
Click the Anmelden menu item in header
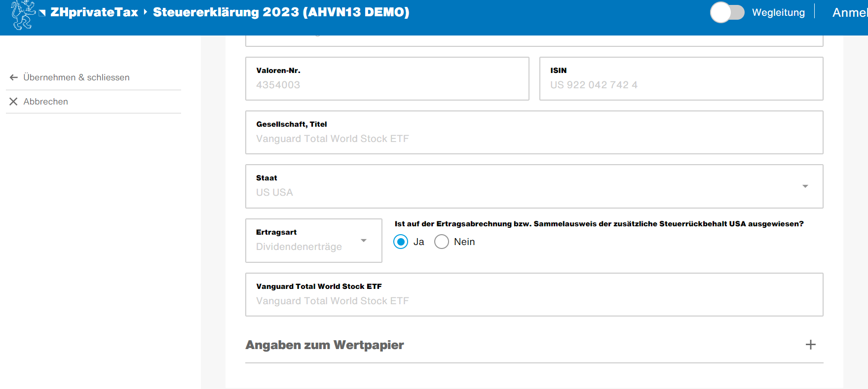tap(850, 12)
